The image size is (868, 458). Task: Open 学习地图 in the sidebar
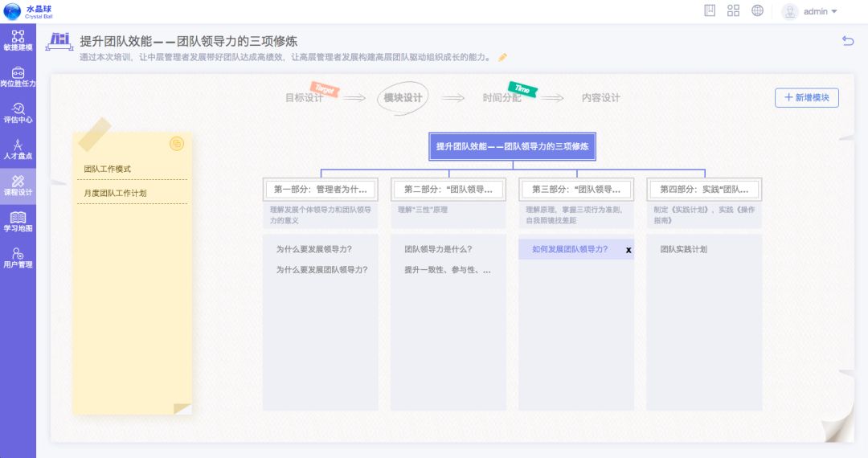18,222
